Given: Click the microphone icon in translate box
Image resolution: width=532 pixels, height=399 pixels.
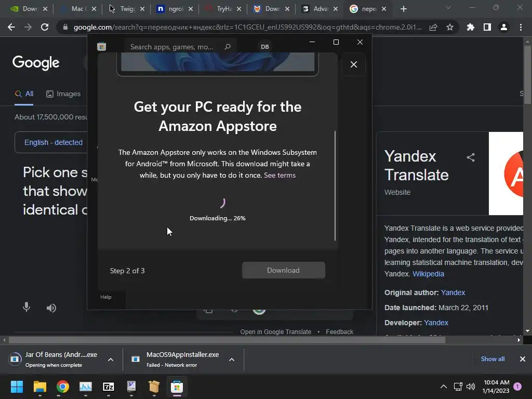Looking at the screenshot, I should tap(26, 308).
